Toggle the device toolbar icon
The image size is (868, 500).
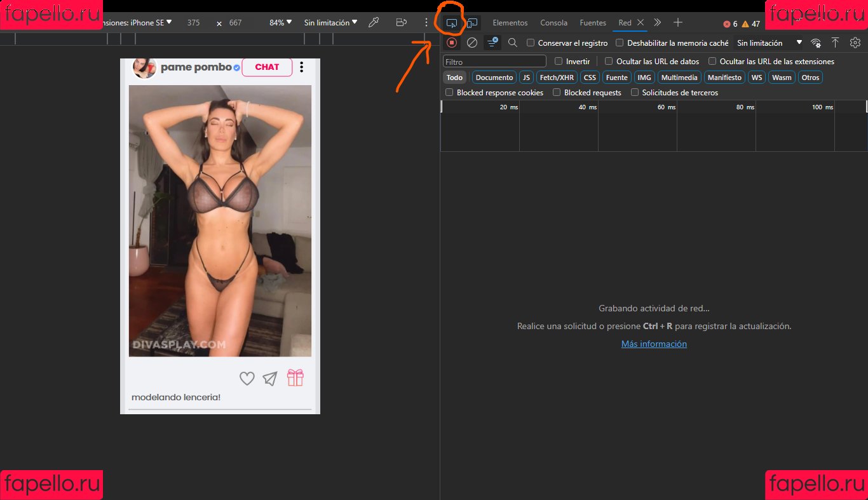[472, 23]
